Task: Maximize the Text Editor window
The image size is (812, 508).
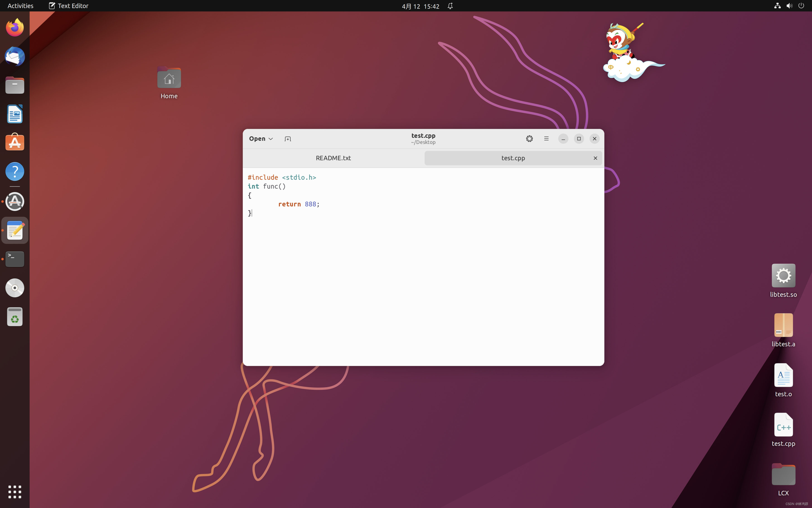Action: (579, 139)
